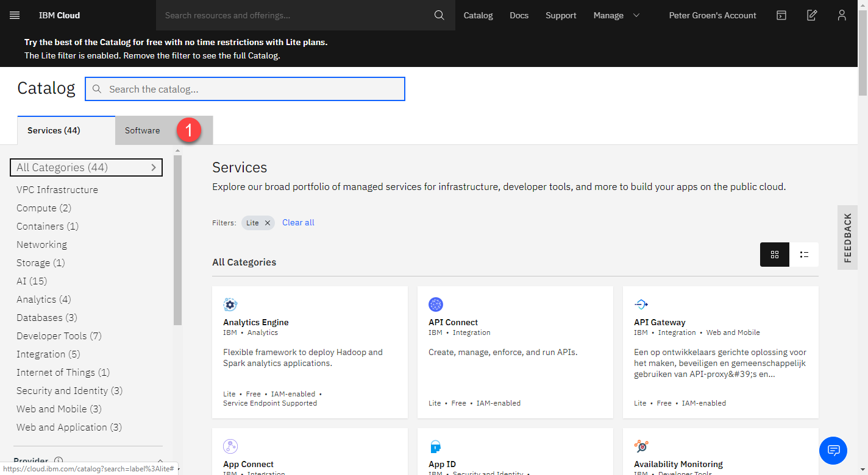Select the Databases (3) category
The width and height of the screenshot is (868, 475).
coord(47,318)
